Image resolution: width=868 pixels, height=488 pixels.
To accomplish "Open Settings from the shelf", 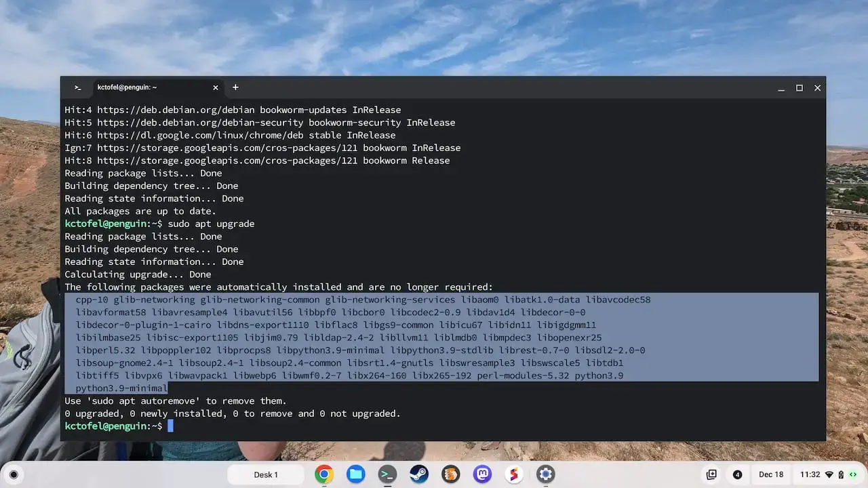I will click(x=546, y=474).
